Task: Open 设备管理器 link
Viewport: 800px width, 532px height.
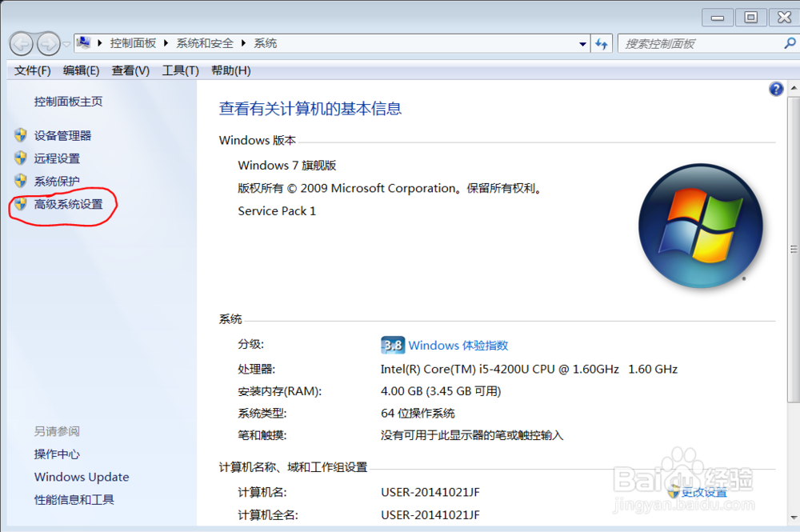Action: click(62, 136)
